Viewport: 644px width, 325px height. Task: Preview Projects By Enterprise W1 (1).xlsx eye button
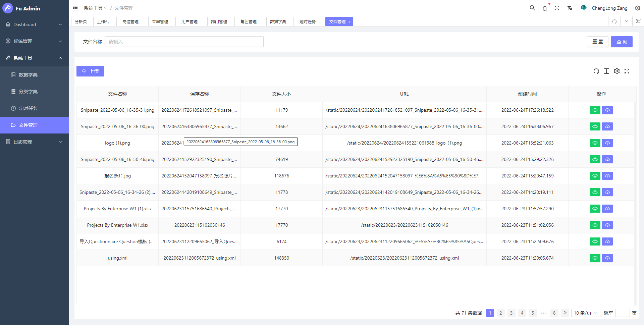pyautogui.click(x=595, y=209)
